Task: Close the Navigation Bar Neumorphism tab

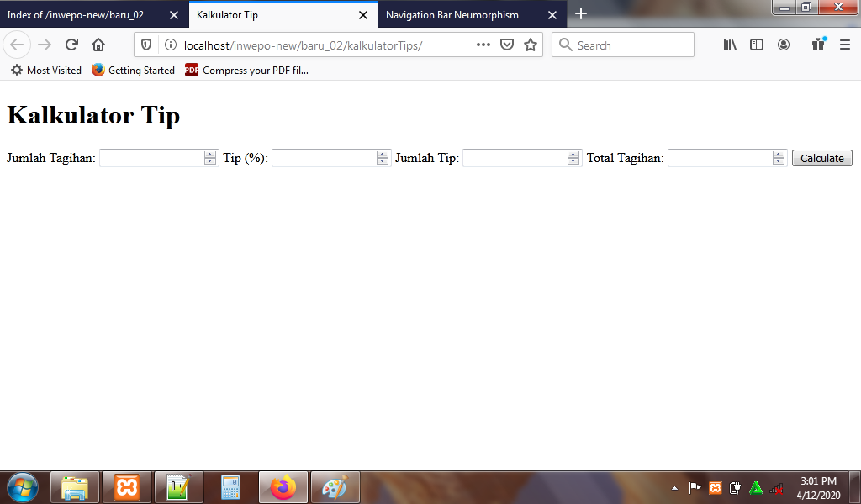Action: click(552, 15)
